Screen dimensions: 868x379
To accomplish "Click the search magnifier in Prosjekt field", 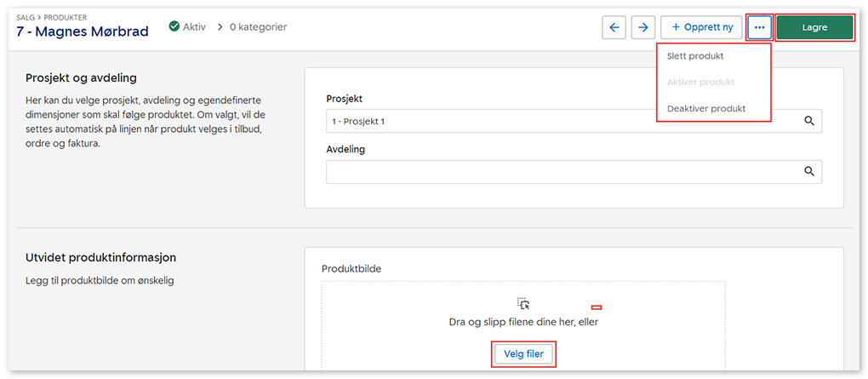I will tap(809, 121).
